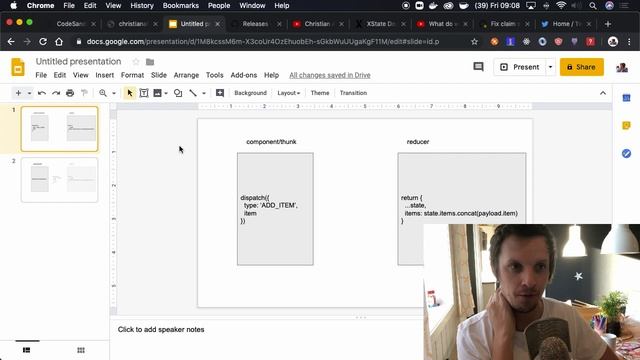Viewport: 640px width, 360px height.
Task: Select the reducer label text
Action: (418, 142)
